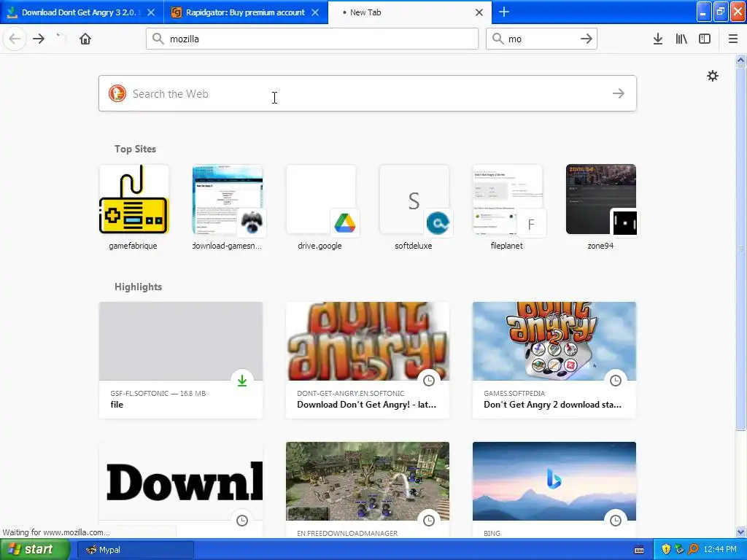Open the Windows start menu
The image size is (747, 560).
click(35, 550)
